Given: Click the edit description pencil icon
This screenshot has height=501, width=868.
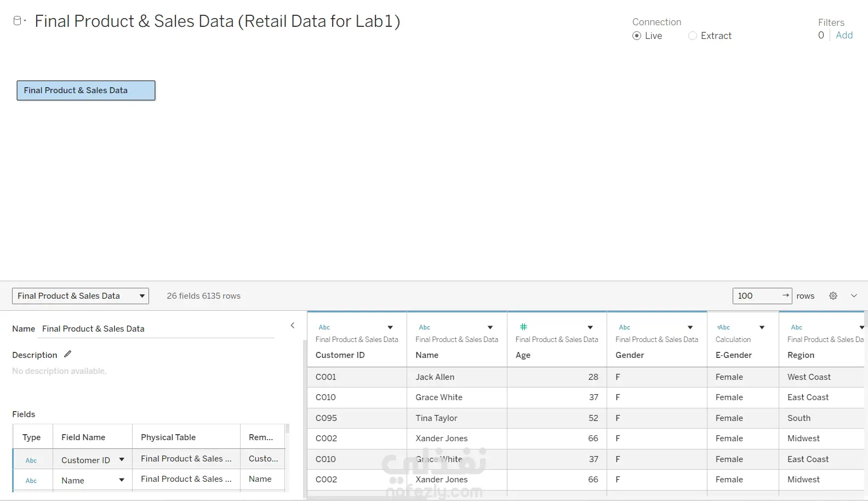Looking at the screenshot, I should (67, 354).
